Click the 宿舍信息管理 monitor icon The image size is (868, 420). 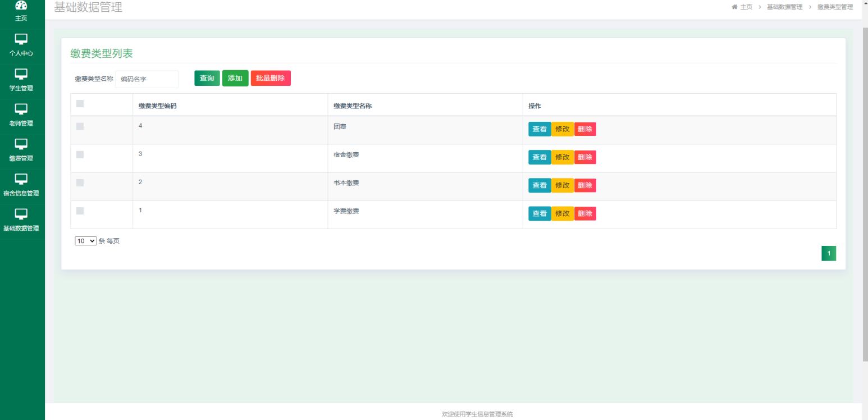[21, 179]
